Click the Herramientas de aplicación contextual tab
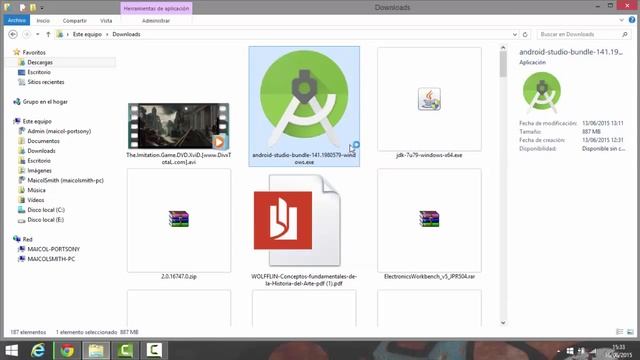This screenshot has height=360, width=640. coord(156,8)
